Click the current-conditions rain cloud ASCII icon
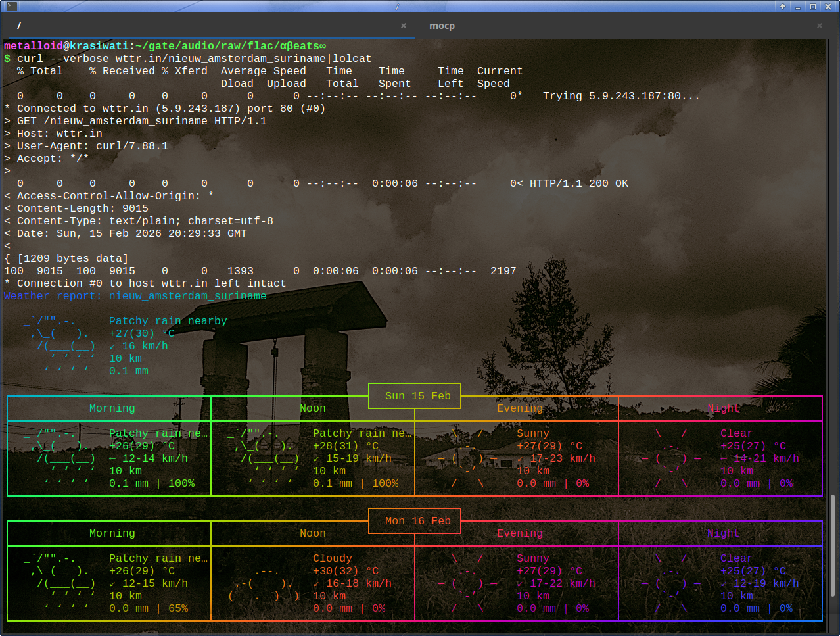Viewport: 840px width, 636px height. point(59,345)
